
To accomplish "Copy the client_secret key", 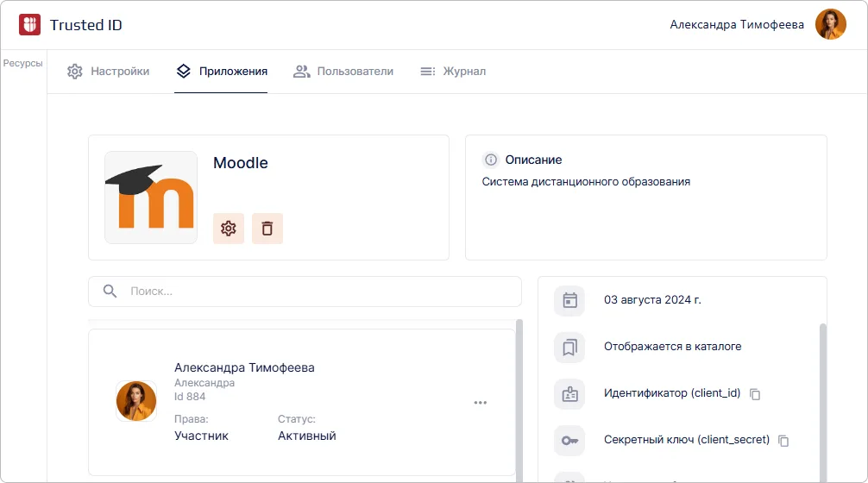I will click(783, 441).
